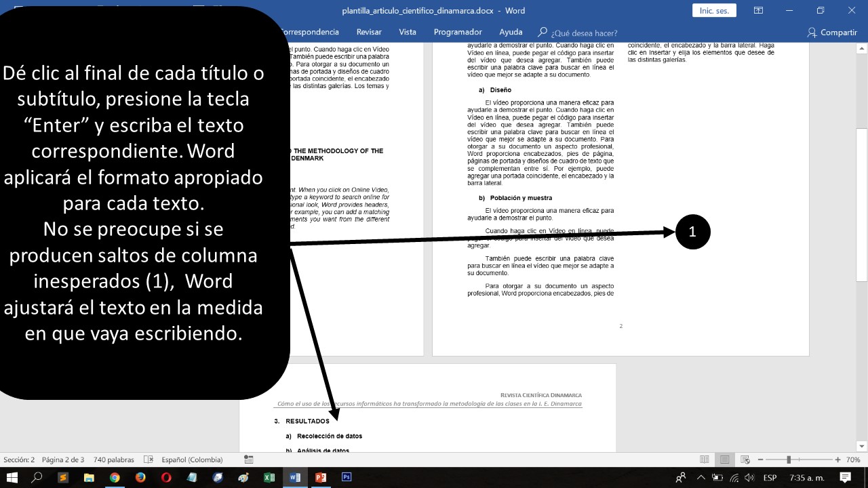Open the Wi-Fi network tray icon
The image size is (868, 488).
pos(734,477)
